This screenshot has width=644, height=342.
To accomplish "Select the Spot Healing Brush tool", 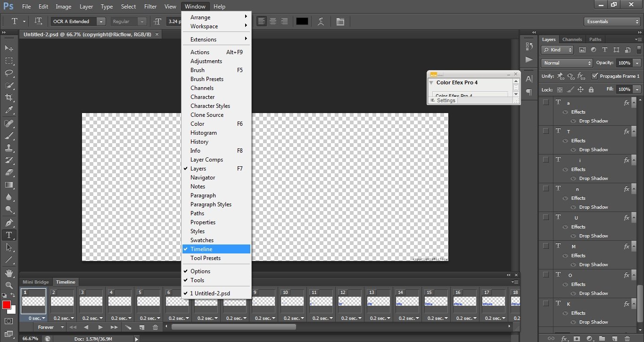I will pos(9,123).
